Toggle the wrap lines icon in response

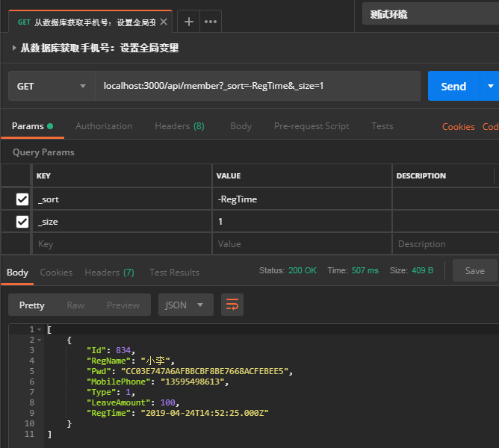click(232, 305)
